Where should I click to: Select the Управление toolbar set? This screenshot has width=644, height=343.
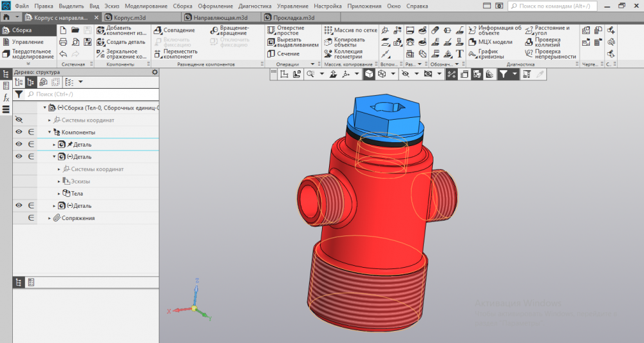27,42
